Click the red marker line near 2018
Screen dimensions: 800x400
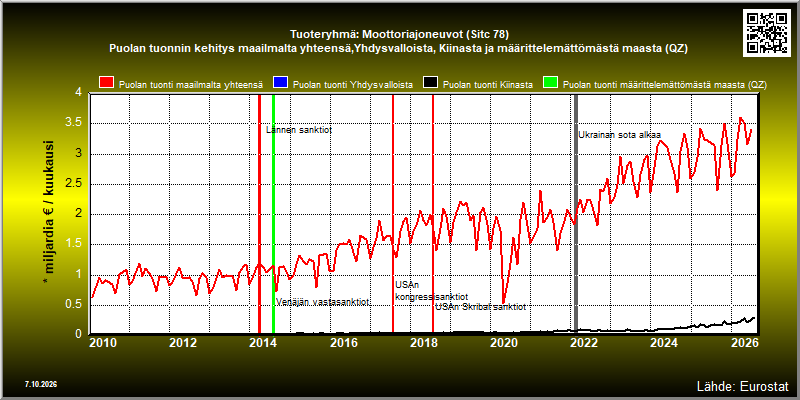pos(433,214)
